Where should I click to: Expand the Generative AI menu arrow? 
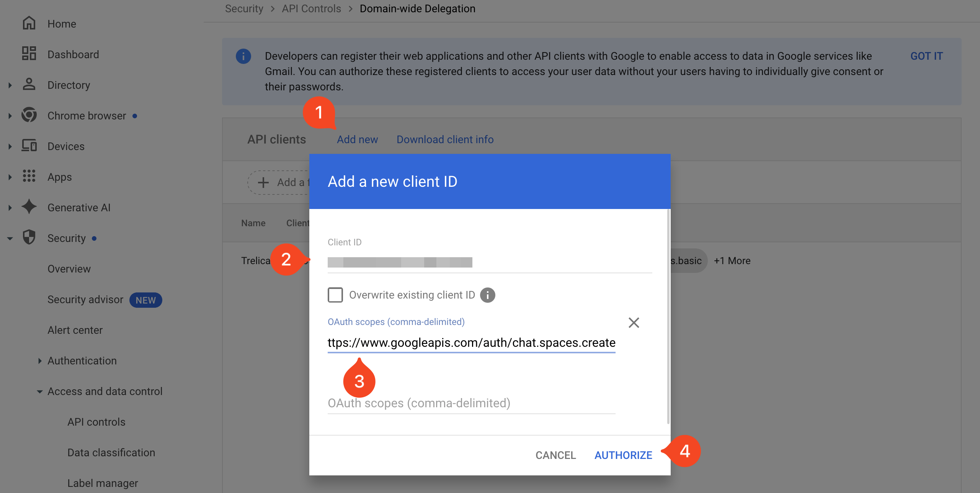10,207
